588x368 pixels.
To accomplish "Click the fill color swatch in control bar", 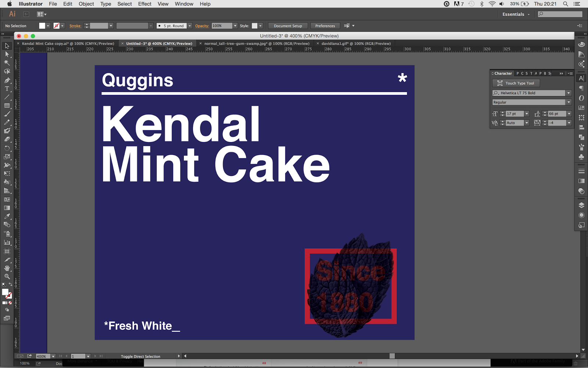I will (42, 26).
